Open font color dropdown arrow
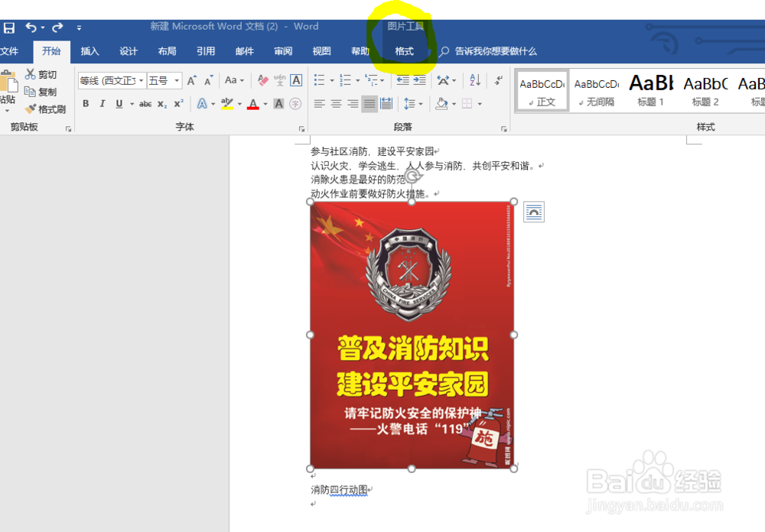Image resolution: width=765 pixels, height=532 pixels. click(x=265, y=104)
